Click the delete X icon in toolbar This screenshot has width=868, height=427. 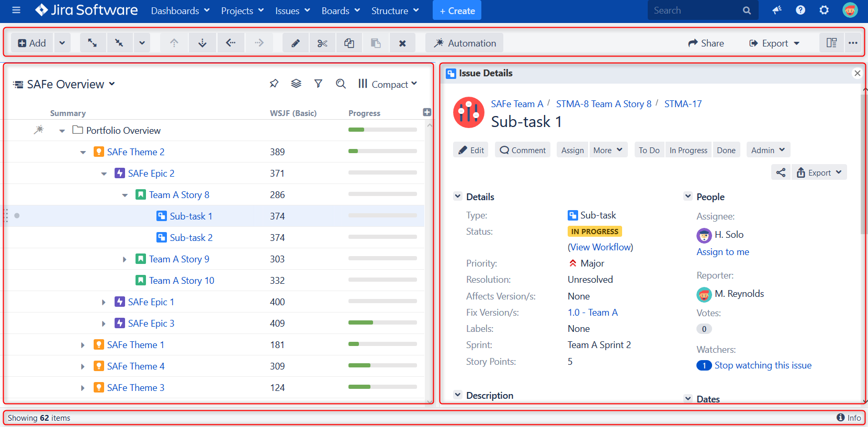click(x=402, y=43)
